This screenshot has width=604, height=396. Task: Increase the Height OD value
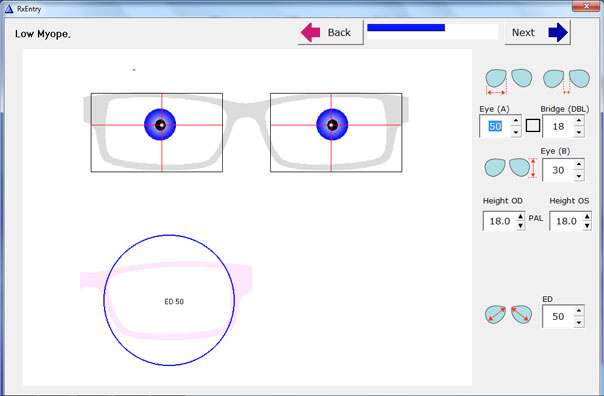[x=520, y=216]
